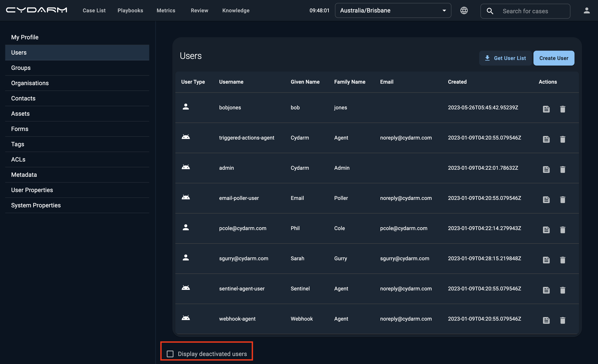Click the Create User button

pyautogui.click(x=554, y=58)
